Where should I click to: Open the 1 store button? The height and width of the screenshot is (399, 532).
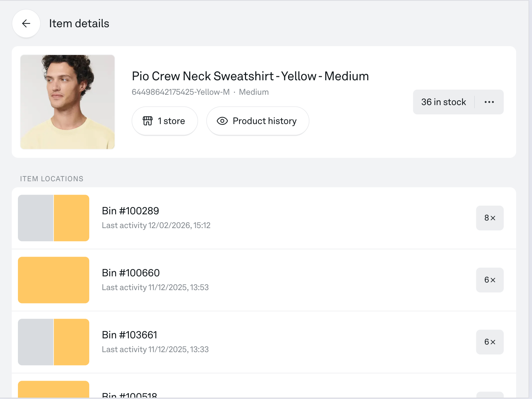click(x=165, y=121)
